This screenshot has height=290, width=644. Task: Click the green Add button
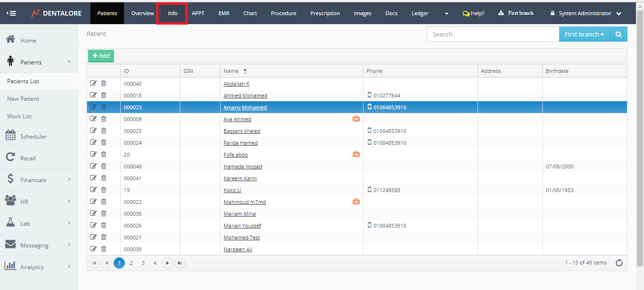tap(101, 56)
